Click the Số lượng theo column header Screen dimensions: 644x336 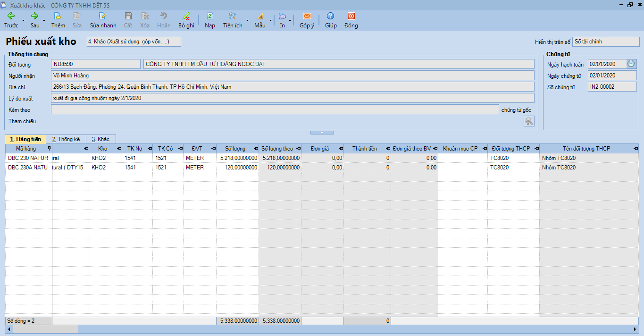pyautogui.click(x=280, y=149)
